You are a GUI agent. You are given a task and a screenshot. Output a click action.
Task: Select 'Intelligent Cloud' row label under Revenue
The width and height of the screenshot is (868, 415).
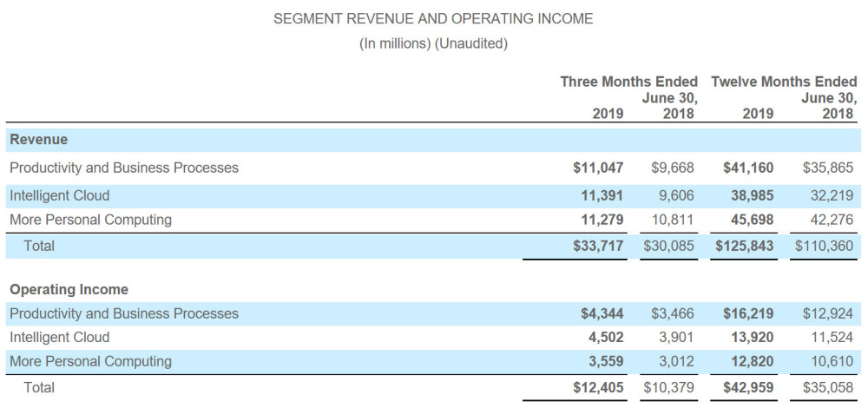pos(59,195)
